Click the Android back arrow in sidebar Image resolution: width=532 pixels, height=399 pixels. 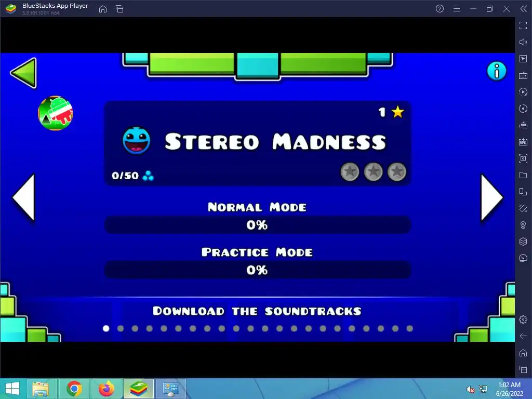click(x=523, y=336)
